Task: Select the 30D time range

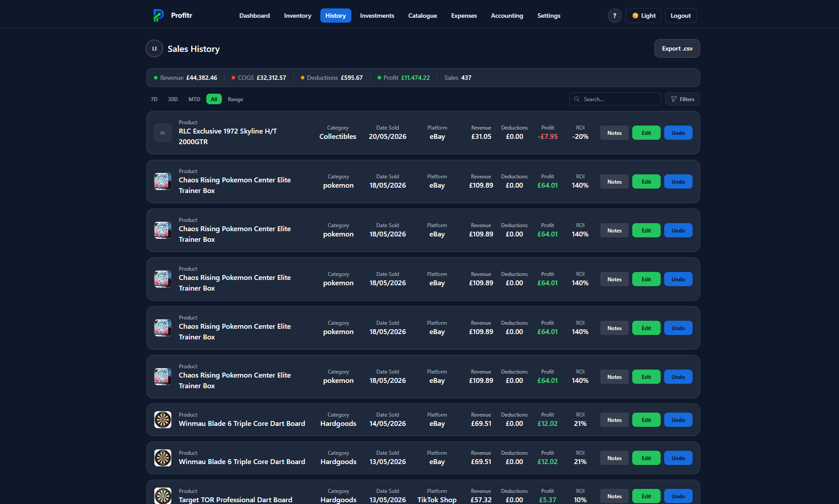Action: 173,99
